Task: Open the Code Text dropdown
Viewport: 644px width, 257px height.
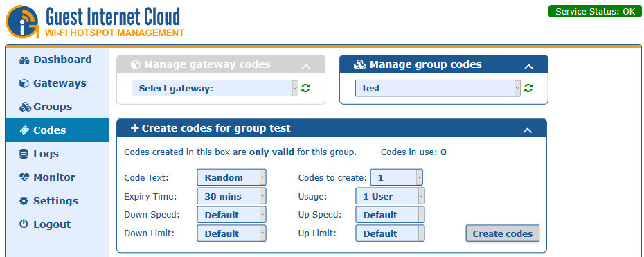Action: pos(232,177)
